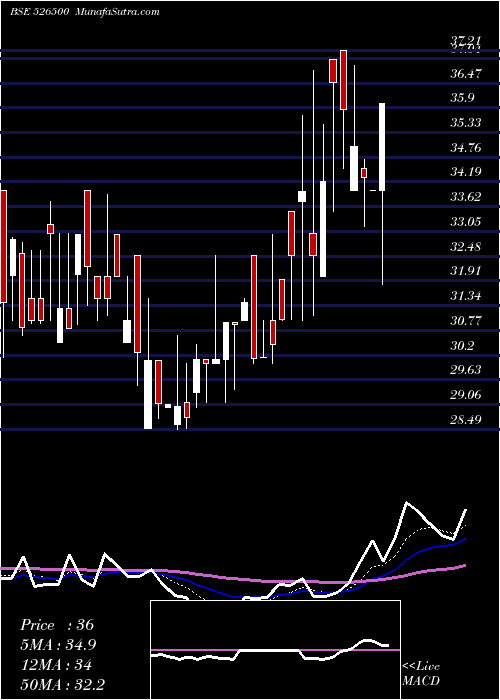Click the 50MA : 32.2 readout
The height and width of the screenshot is (700, 500).
tap(62, 684)
